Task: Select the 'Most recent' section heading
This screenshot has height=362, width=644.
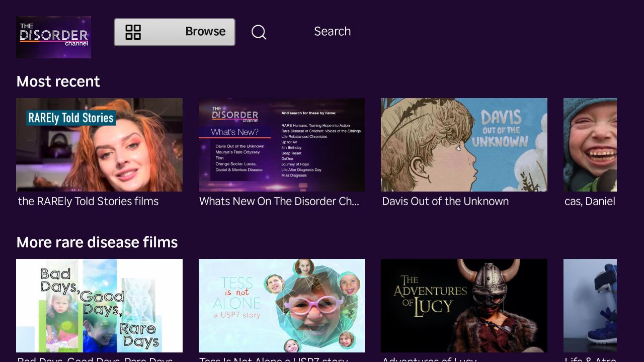Action: pyautogui.click(x=58, y=81)
